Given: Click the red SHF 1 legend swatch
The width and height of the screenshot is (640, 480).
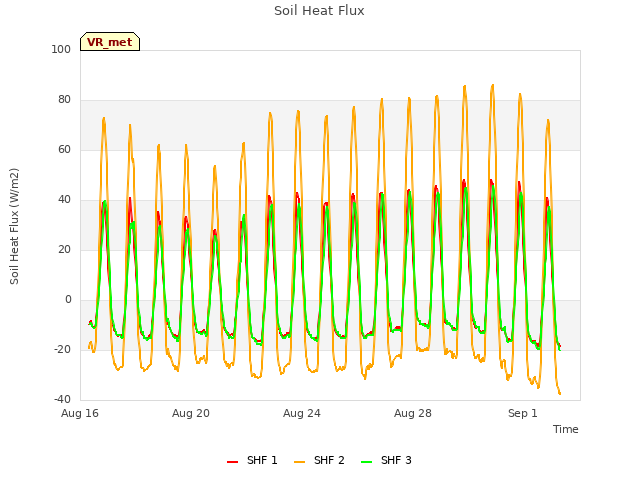Looking at the screenshot, I should coord(232,462).
